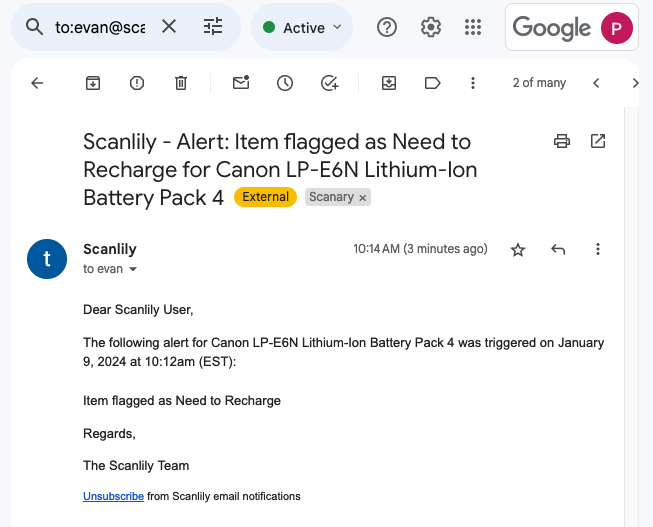Image resolution: width=653 pixels, height=527 pixels.
Task: Add this email to Tasks
Action: (329, 83)
